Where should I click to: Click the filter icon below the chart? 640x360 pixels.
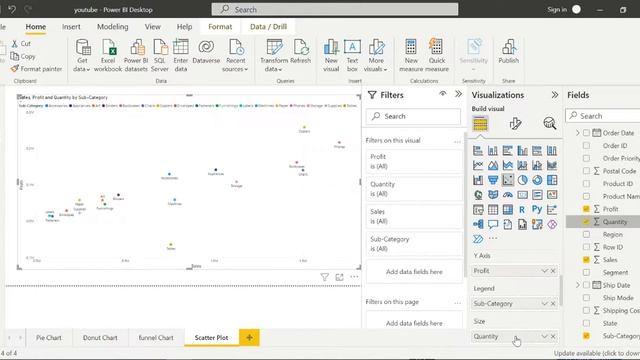[x=324, y=277]
